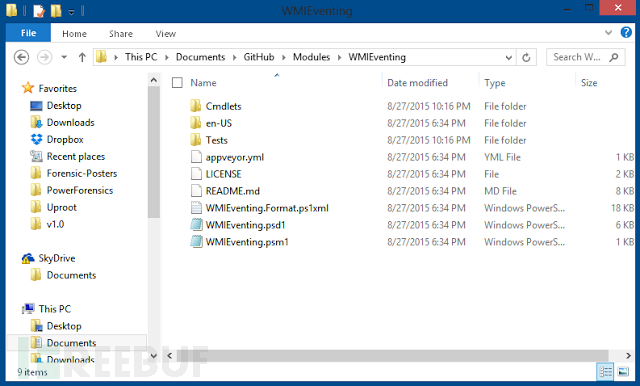
Task: Click Documents in the address path
Action: point(200,57)
